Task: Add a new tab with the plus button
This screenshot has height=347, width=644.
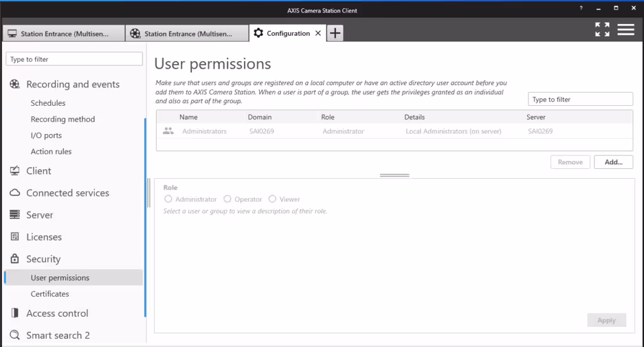Action: click(x=335, y=33)
